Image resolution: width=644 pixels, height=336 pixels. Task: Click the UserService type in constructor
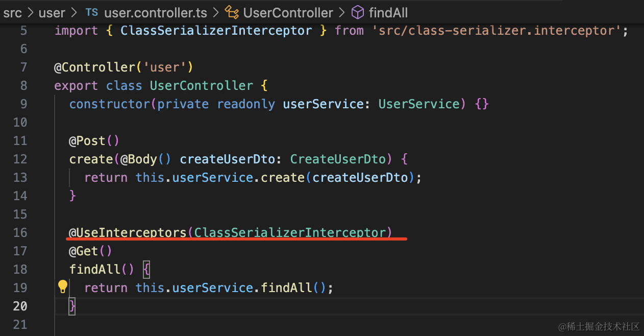click(x=419, y=104)
